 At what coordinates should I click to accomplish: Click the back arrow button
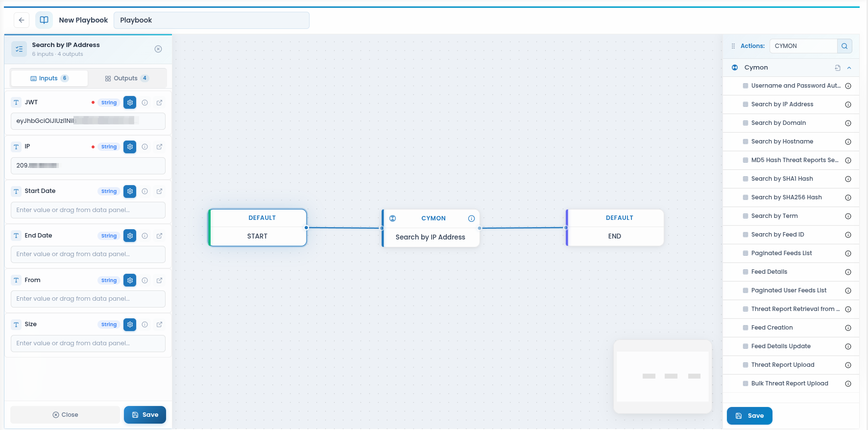[22, 20]
